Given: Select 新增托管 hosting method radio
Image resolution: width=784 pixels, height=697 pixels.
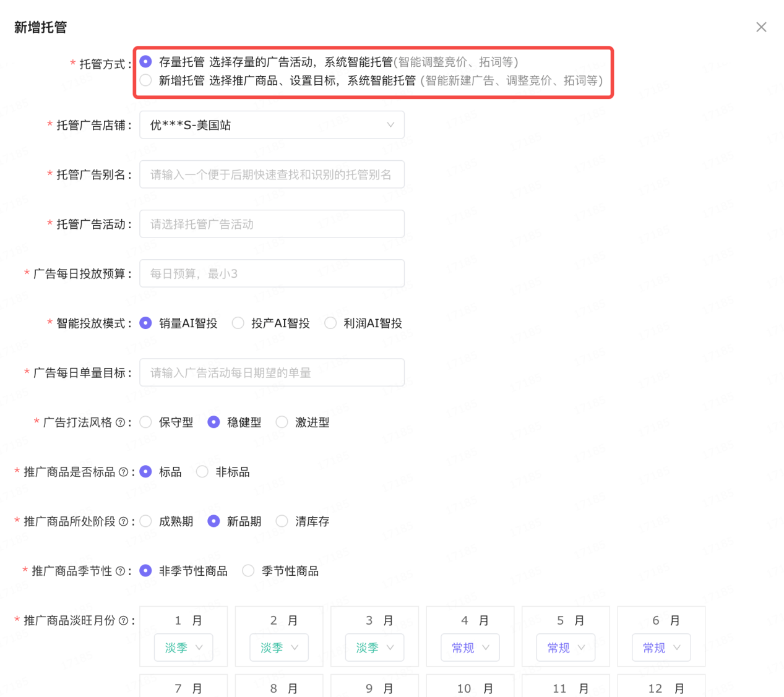Looking at the screenshot, I should pyautogui.click(x=146, y=80).
